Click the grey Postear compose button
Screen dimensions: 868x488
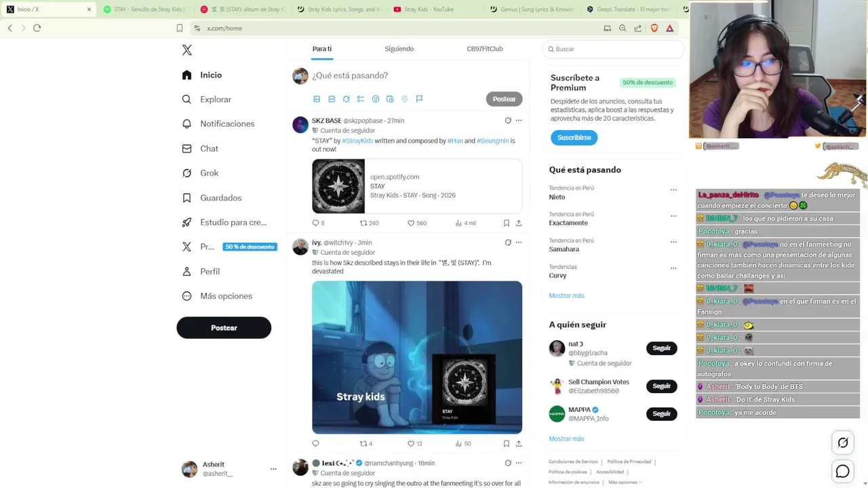(x=504, y=99)
